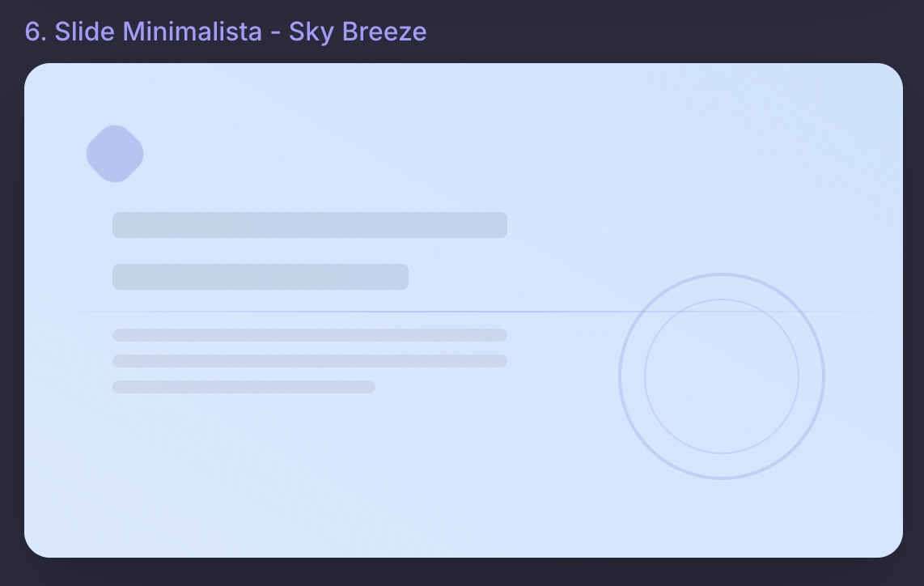Click the rounded square logo icon
924x586 pixels.
115,154
